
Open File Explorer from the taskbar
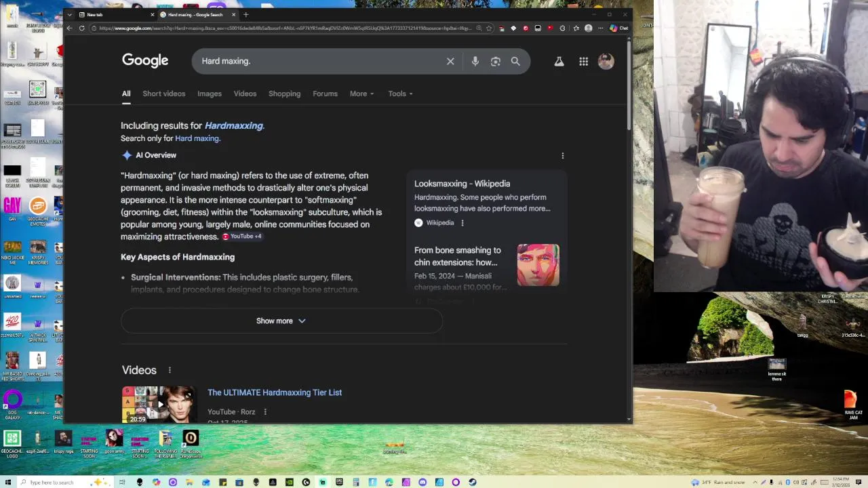(189, 482)
